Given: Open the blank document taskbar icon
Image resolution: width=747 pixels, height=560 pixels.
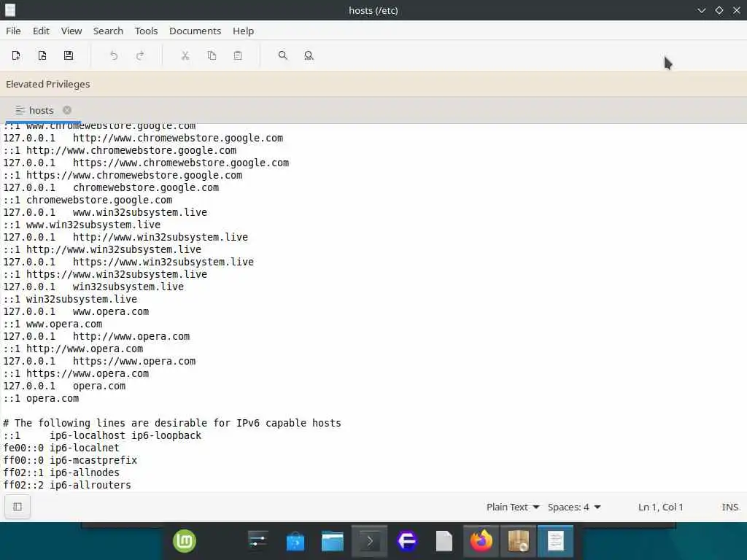Looking at the screenshot, I should [444, 542].
